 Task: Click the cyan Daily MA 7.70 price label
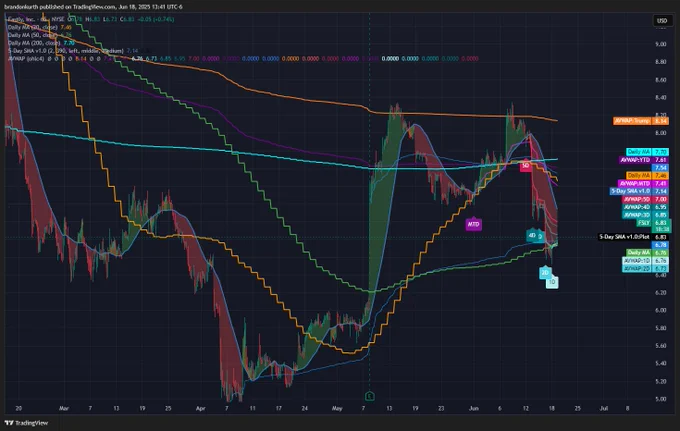(x=647, y=152)
